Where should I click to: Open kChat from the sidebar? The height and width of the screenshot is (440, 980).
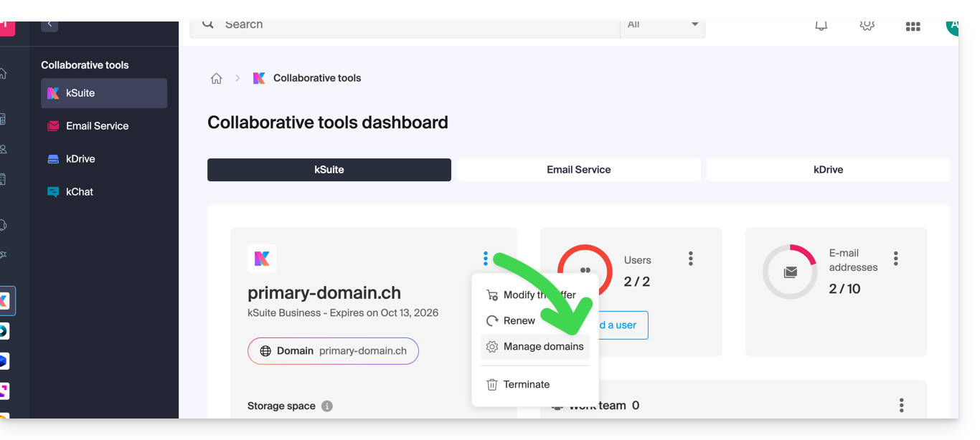point(80,192)
